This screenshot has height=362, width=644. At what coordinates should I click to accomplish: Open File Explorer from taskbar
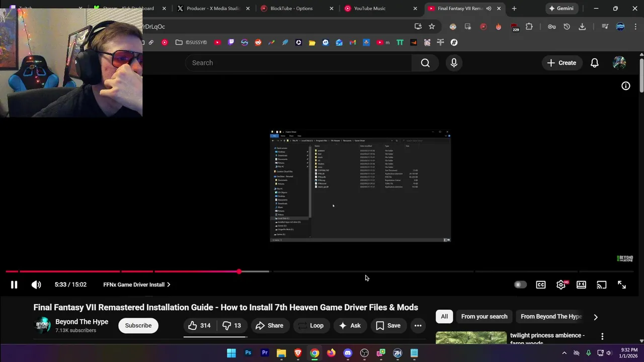(x=281, y=353)
